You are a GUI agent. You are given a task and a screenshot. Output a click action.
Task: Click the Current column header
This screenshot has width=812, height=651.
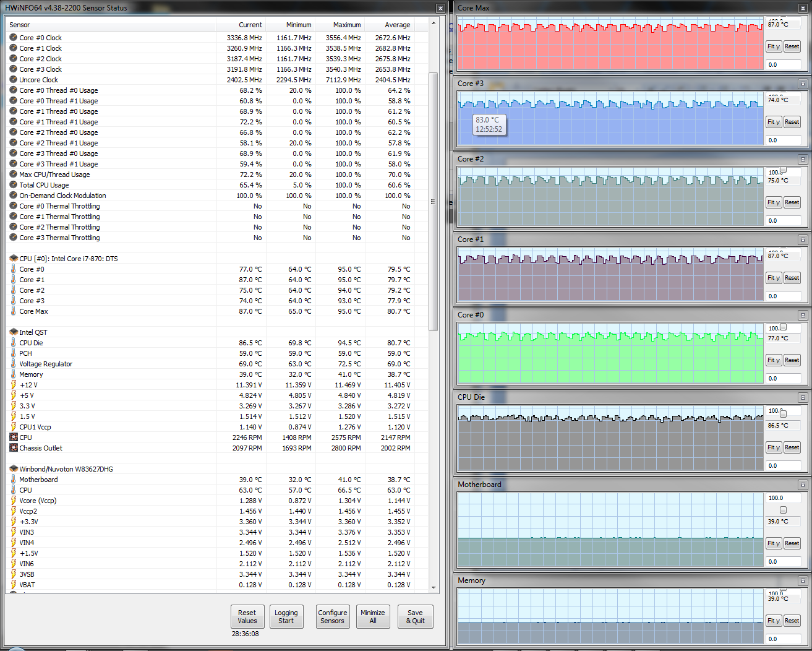point(241,25)
